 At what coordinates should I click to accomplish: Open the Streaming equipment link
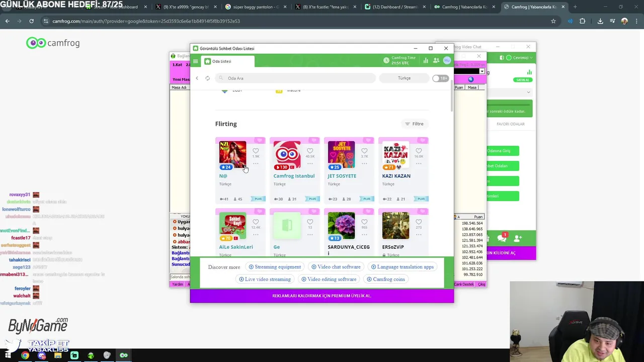275,267
